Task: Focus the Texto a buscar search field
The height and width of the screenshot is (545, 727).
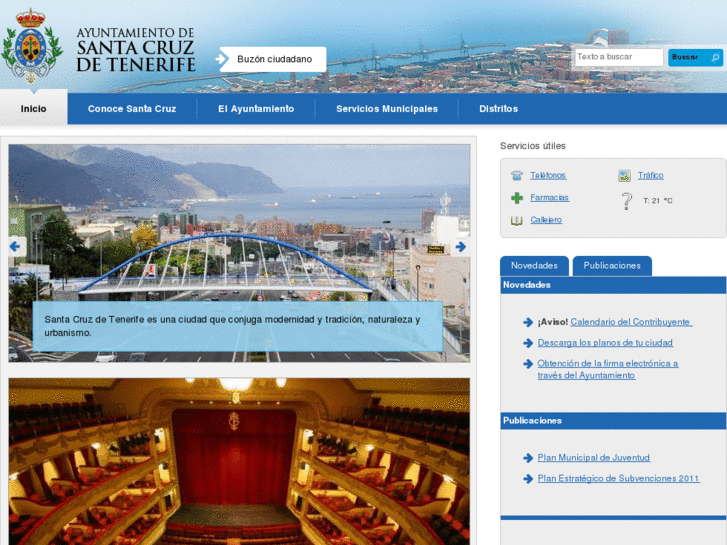Action: click(x=619, y=57)
